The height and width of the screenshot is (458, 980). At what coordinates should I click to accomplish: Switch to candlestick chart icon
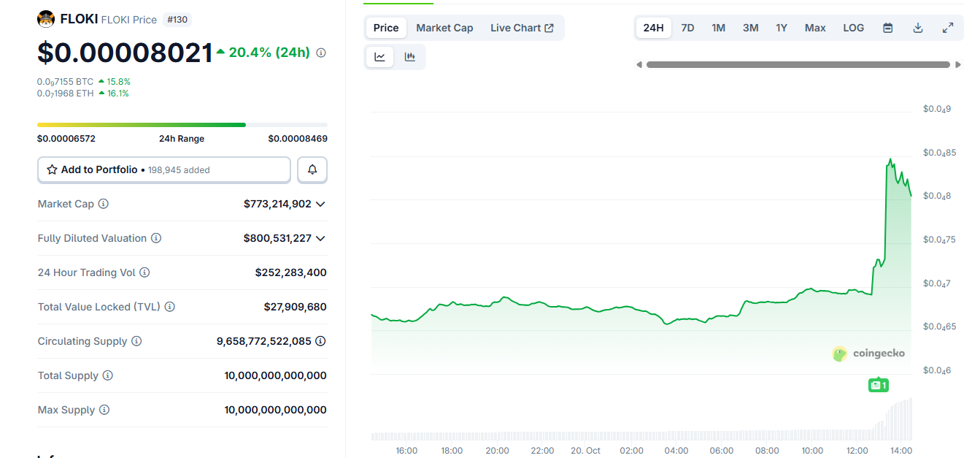point(410,57)
